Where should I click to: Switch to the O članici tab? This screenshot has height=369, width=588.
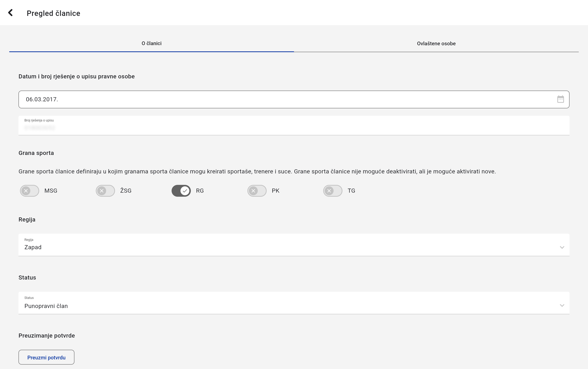coord(152,43)
